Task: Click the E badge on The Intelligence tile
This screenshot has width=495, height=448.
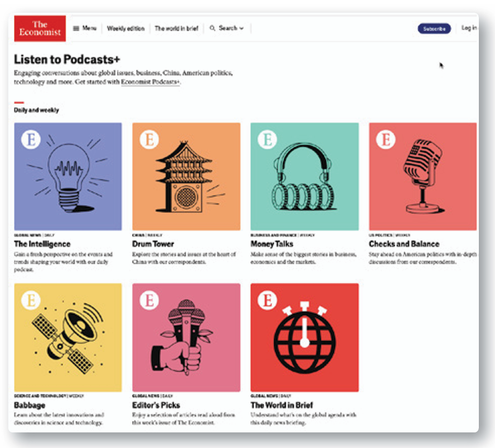Action: 31,140
